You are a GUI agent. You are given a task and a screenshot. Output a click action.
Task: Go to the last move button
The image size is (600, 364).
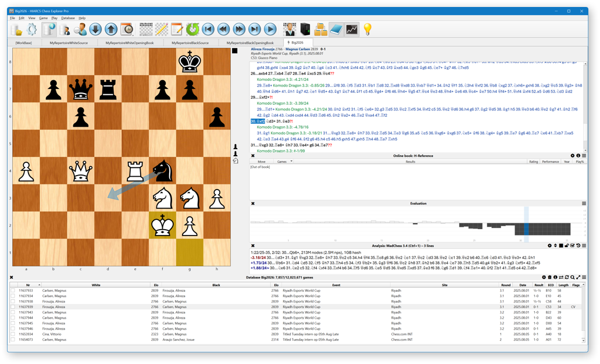255,30
